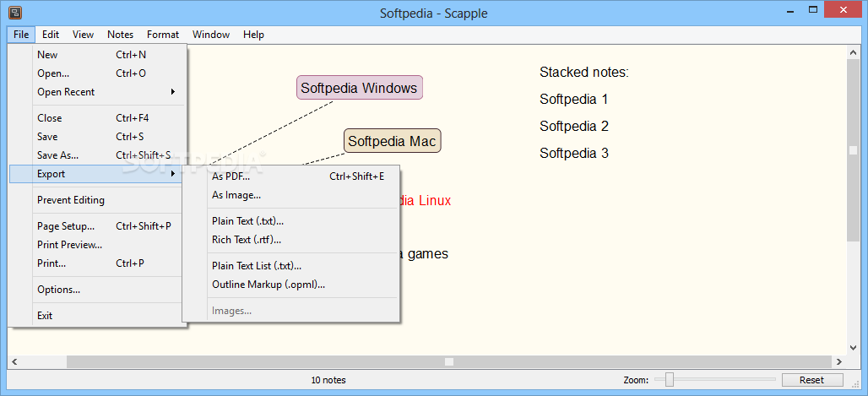
Task: Select Save As... menu entry
Action: (97, 155)
